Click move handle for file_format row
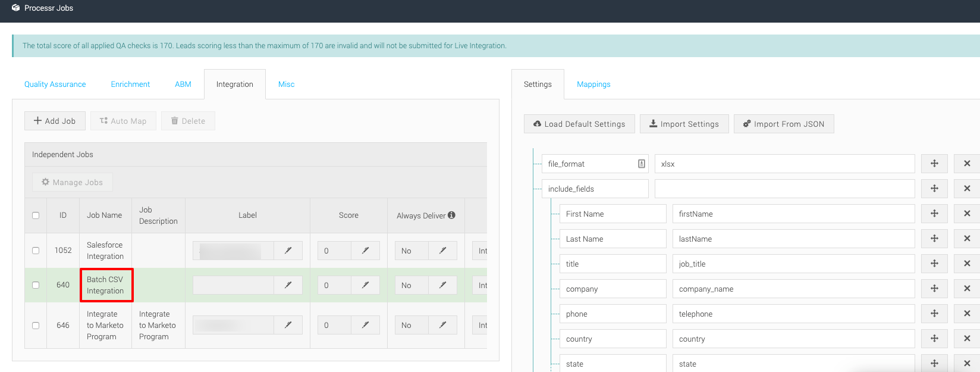980x372 pixels. 934,164
